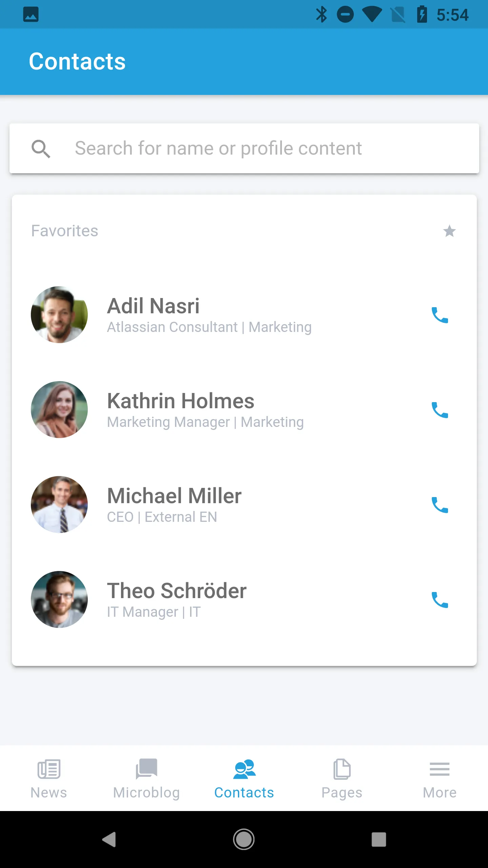
Task: Open the More menu
Action: point(440,778)
